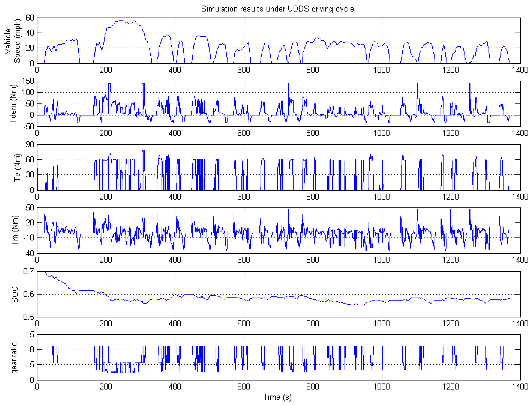Click the vehicle speed curve's highest peak
The image size is (532, 406).
tap(121, 20)
